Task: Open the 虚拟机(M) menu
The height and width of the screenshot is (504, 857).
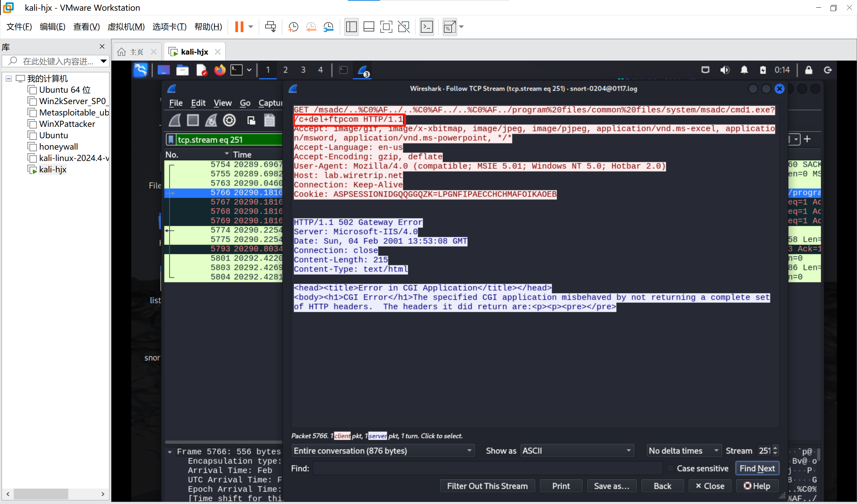Action: coord(126,26)
